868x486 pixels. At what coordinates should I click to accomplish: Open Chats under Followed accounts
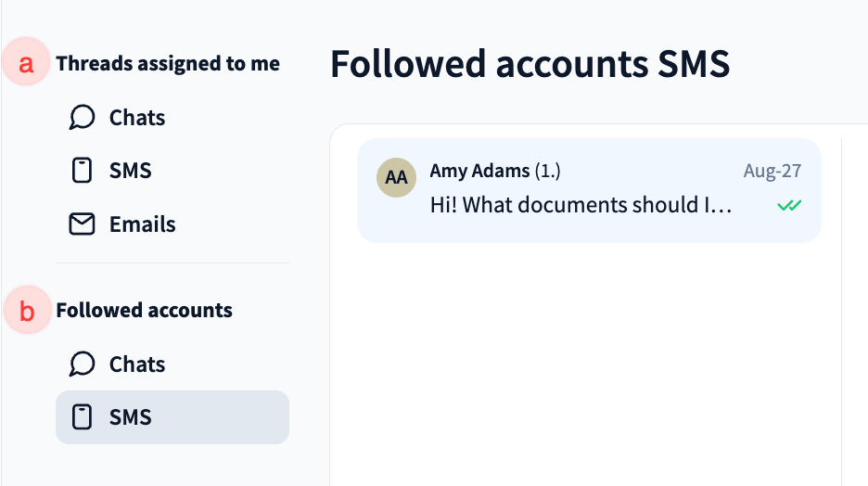(x=137, y=364)
